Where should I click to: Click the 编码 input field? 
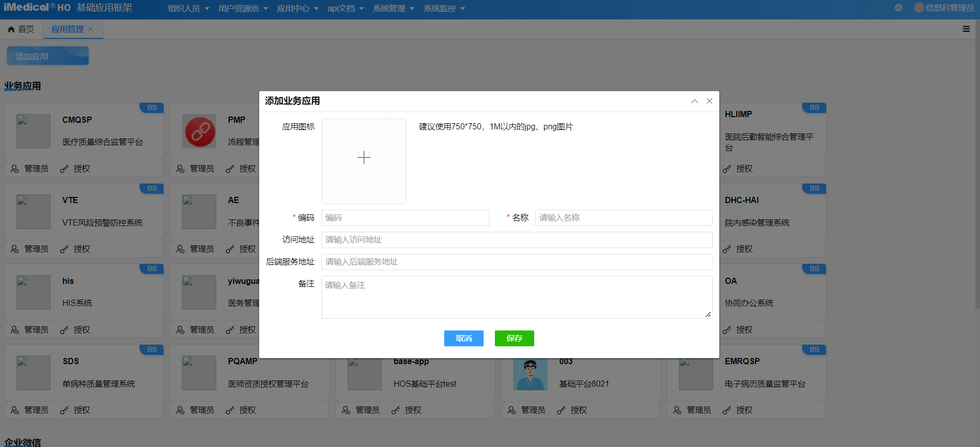coord(405,218)
